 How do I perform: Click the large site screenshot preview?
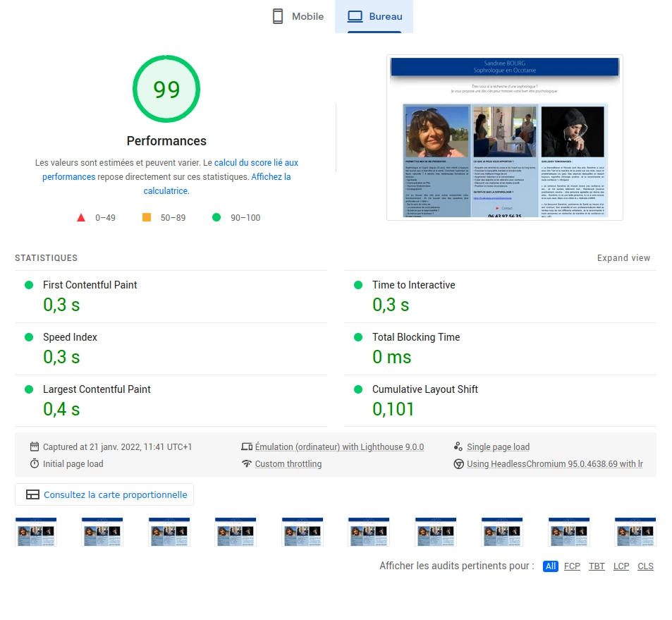click(x=504, y=138)
